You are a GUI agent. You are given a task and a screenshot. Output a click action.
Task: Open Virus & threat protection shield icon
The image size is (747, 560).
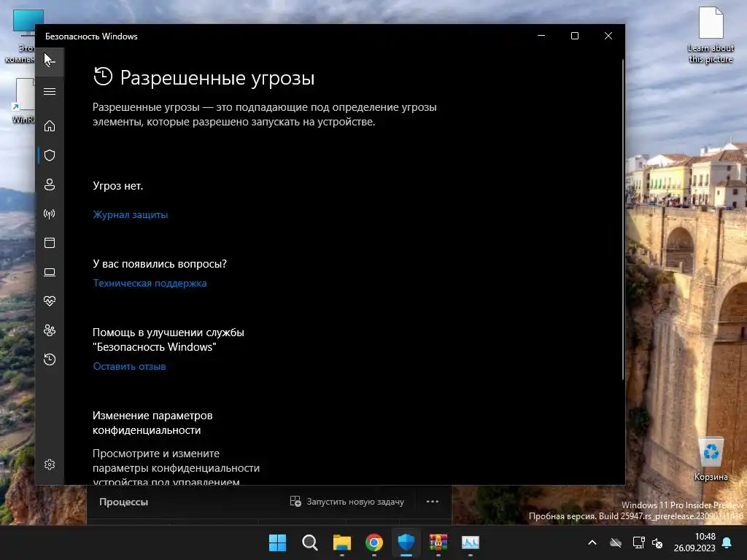coord(50,155)
